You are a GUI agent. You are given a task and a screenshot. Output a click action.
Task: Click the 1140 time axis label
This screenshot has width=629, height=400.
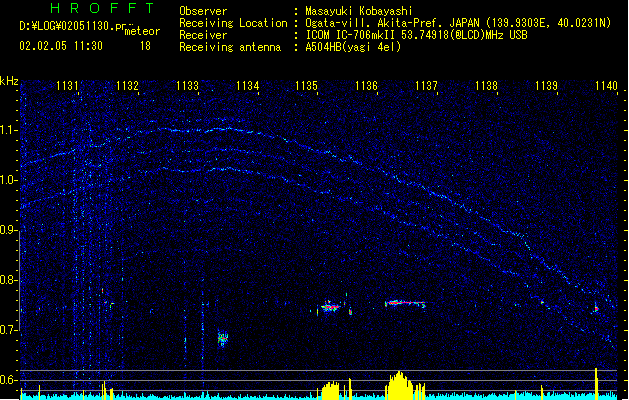pos(606,86)
